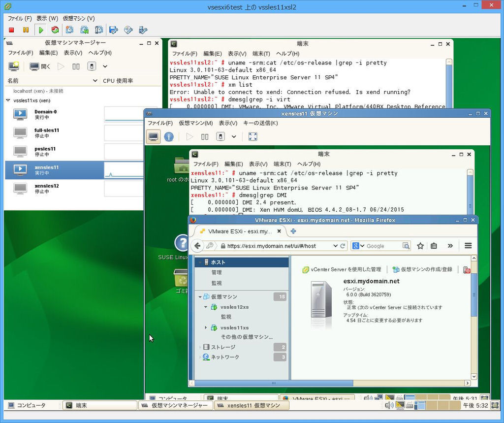Click コンピュータ button in bottom taskbar
Image resolution: width=504 pixels, height=423 pixels.
click(28, 406)
